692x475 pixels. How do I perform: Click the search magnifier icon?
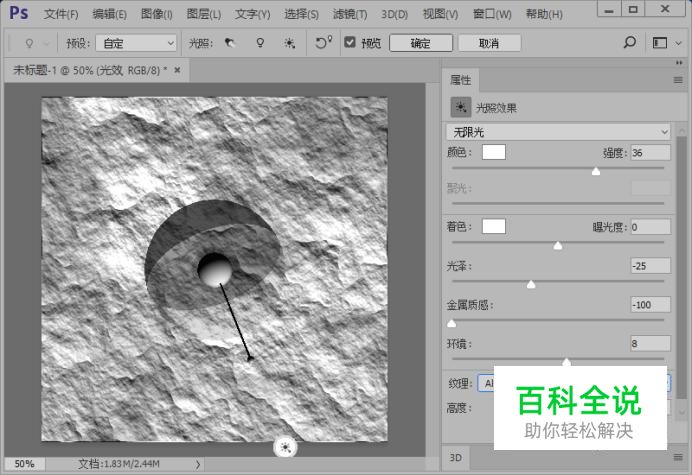[630, 42]
